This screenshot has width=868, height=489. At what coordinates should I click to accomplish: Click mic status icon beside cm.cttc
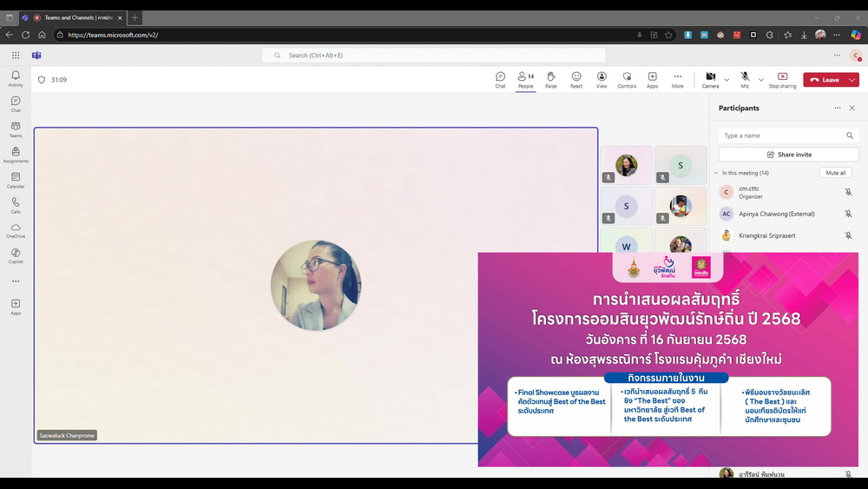pyautogui.click(x=848, y=192)
